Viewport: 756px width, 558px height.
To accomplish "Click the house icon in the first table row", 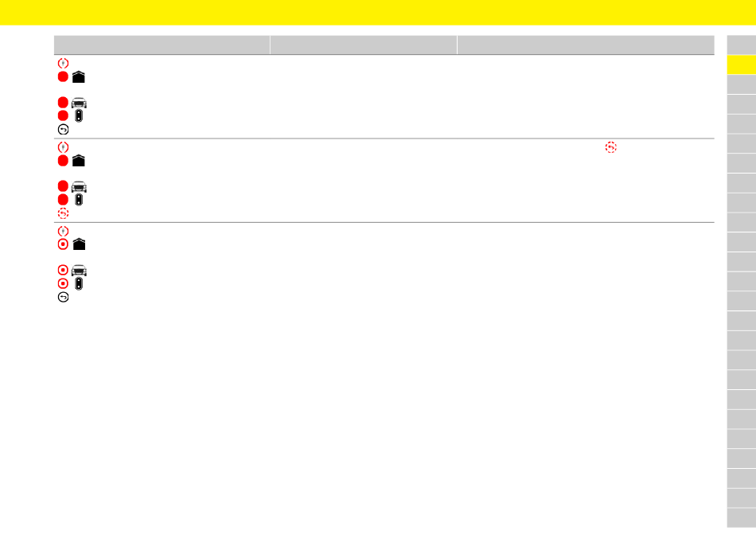I will (x=79, y=77).
